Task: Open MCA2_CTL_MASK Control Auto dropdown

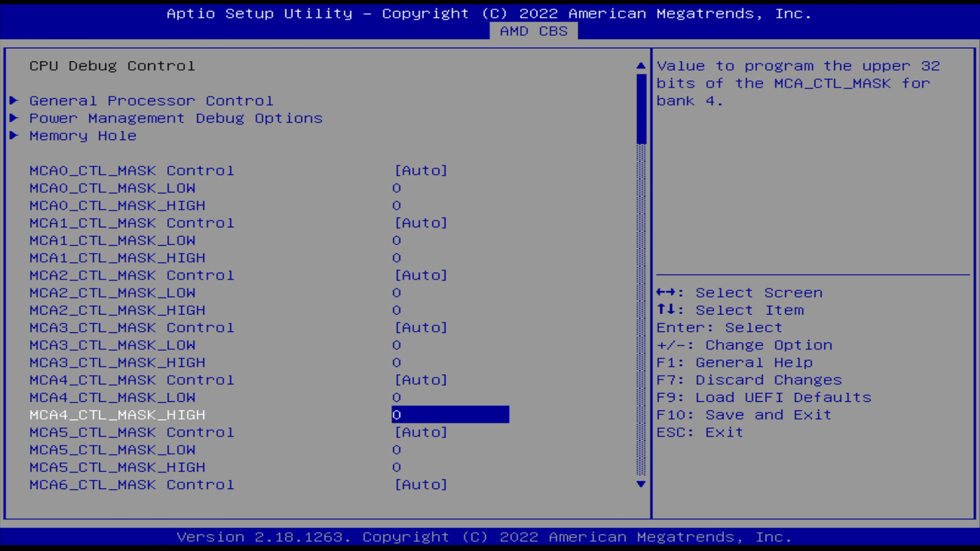Action: coord(421,275)
